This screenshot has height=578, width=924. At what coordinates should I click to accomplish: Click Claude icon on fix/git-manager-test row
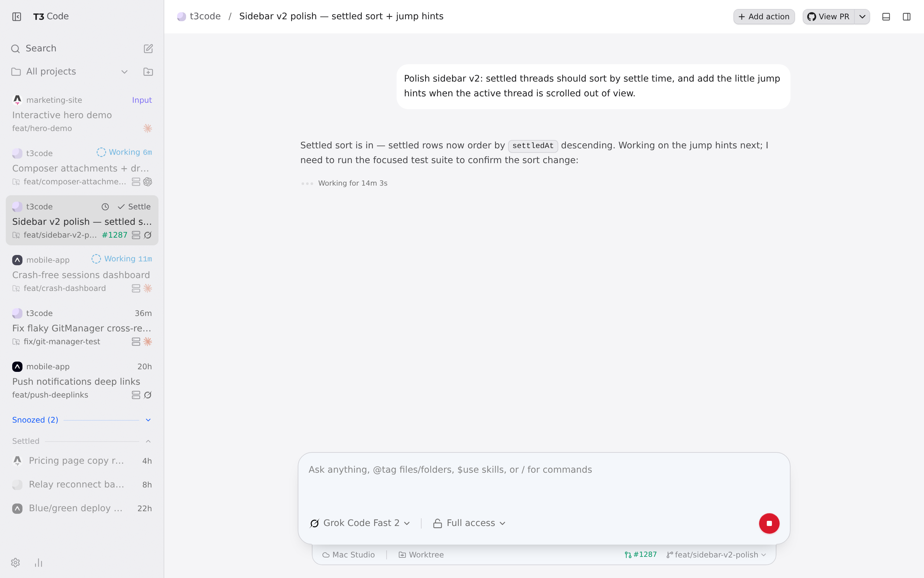(x=148, y=342)
